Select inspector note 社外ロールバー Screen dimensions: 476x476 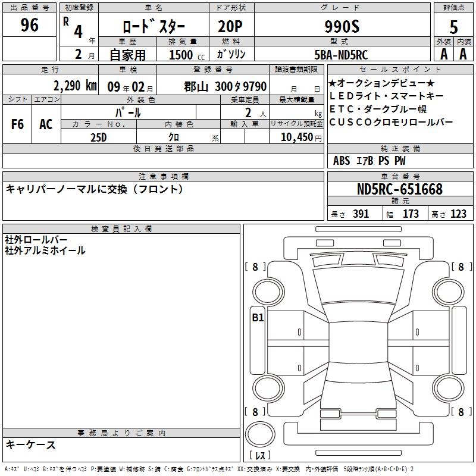coord(36,240)
